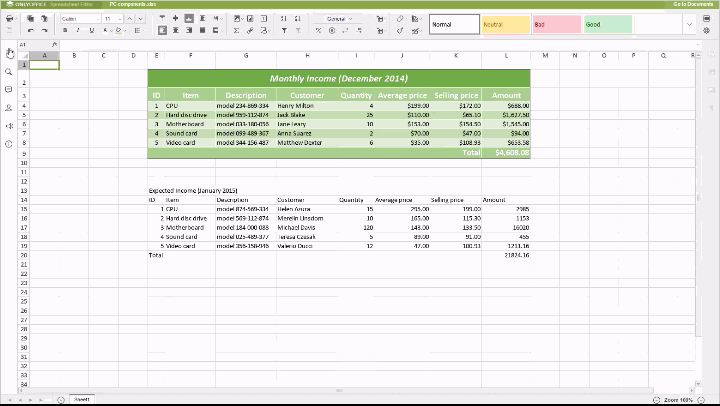The image size is (720, 406).
Task: Select column G header
Action: click(x=246, y=56)
